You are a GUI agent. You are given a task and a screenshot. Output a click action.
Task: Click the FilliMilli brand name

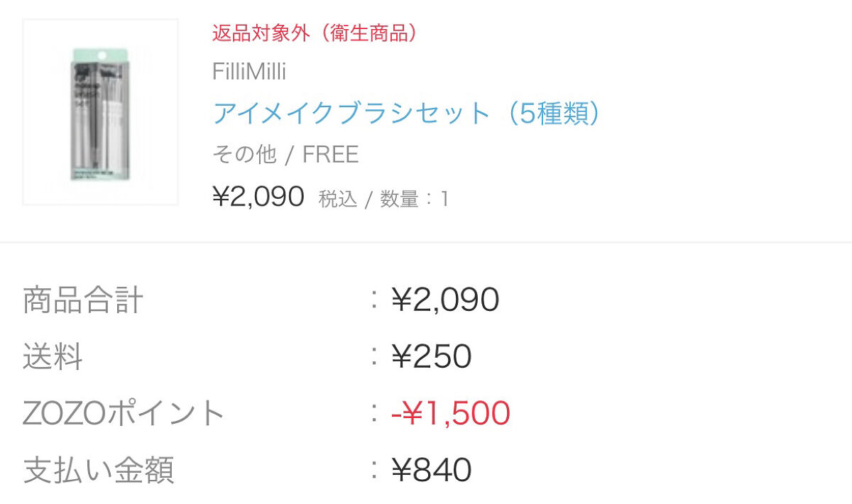[x=248, y=72]
